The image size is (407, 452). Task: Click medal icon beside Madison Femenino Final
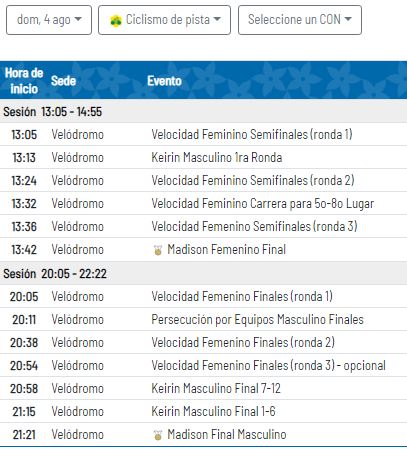(158, 250)
